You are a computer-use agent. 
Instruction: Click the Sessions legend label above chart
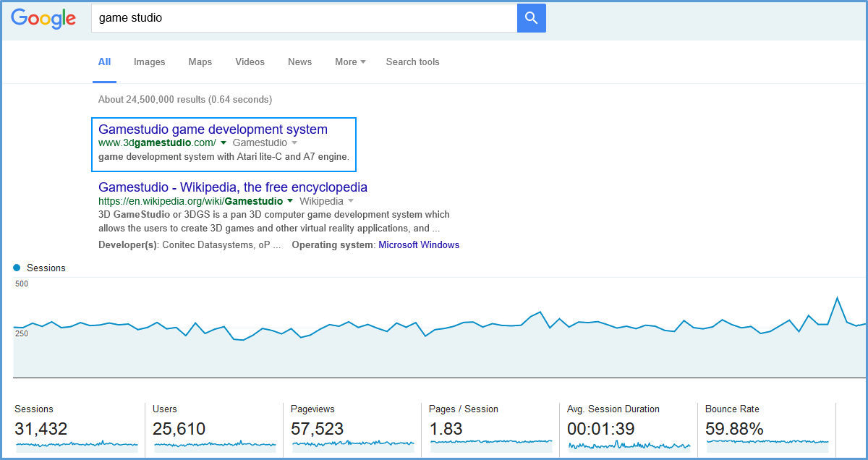[x=46, y=268]
